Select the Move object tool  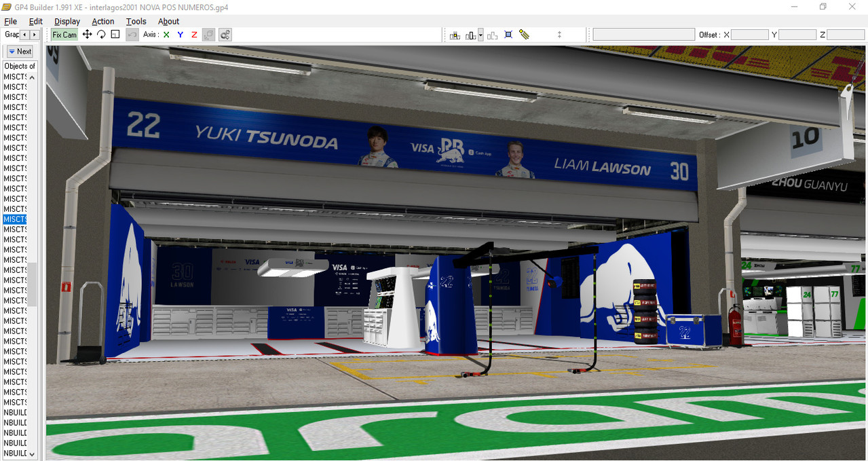(x=88, y=35)
